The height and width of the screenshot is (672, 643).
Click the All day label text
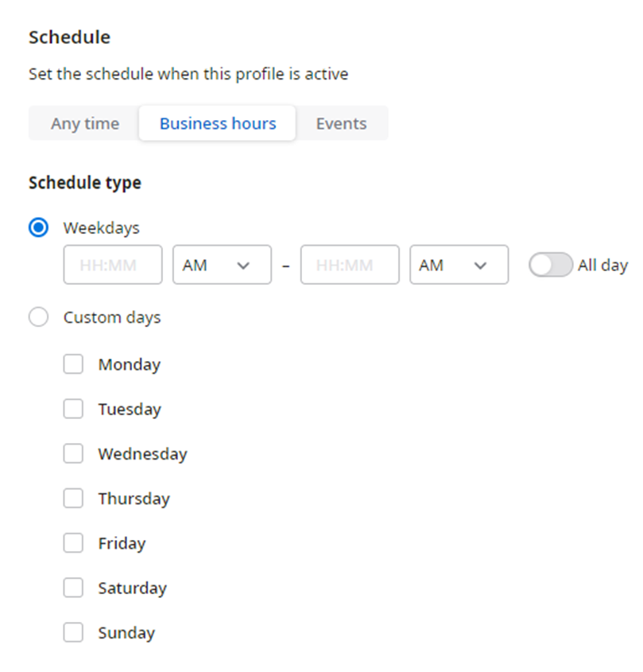602,266
